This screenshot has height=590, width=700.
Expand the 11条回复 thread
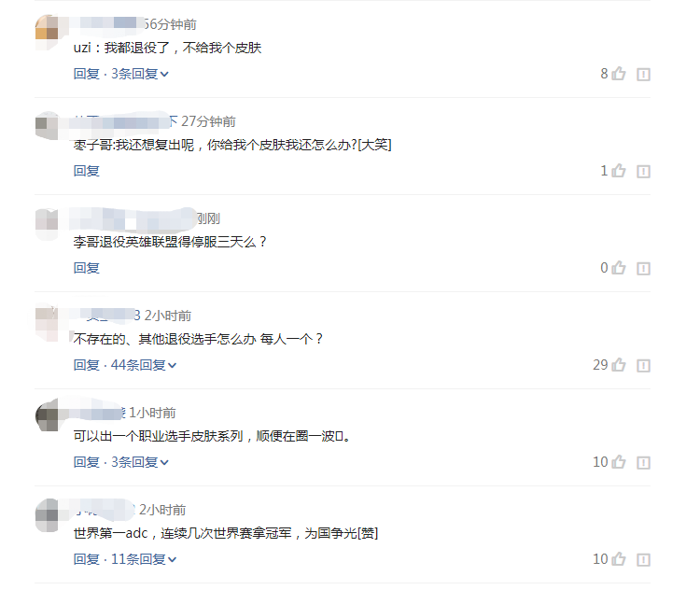[x=144, y=559]
